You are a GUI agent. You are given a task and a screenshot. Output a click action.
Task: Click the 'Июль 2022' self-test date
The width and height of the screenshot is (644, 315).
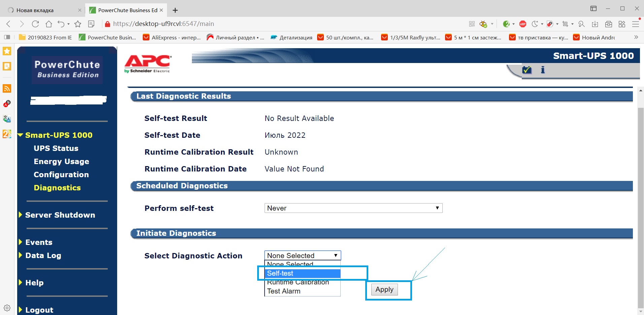coord(285,135)
